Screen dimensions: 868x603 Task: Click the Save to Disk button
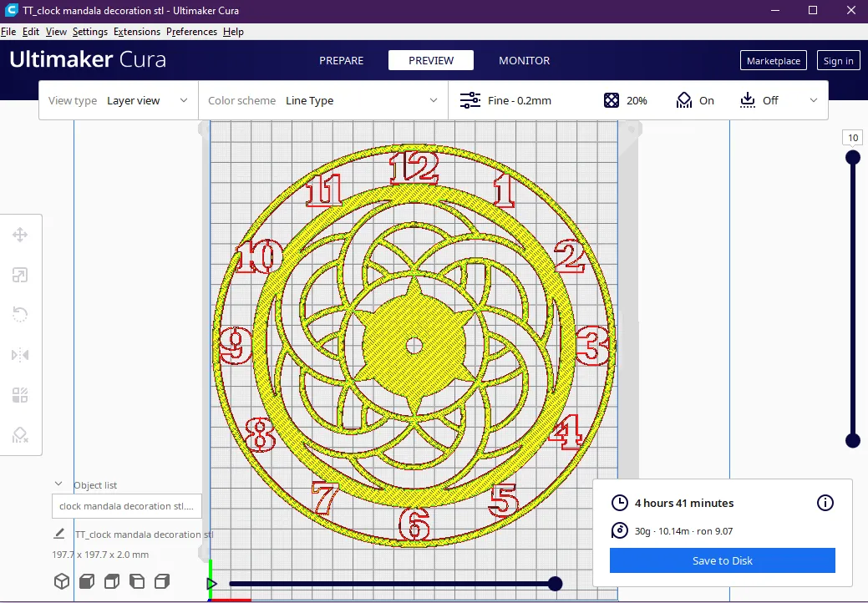click(x=722, y=560)
